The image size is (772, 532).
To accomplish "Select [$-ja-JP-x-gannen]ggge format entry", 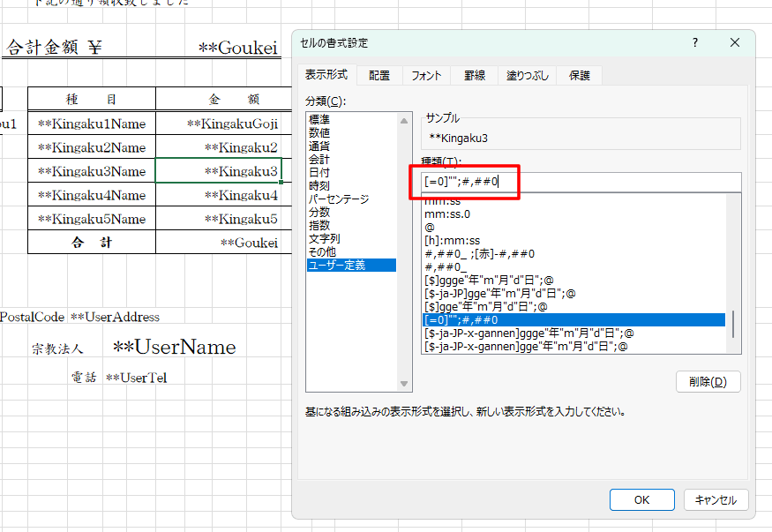I will pyautogui.click(x=574, y=333).
